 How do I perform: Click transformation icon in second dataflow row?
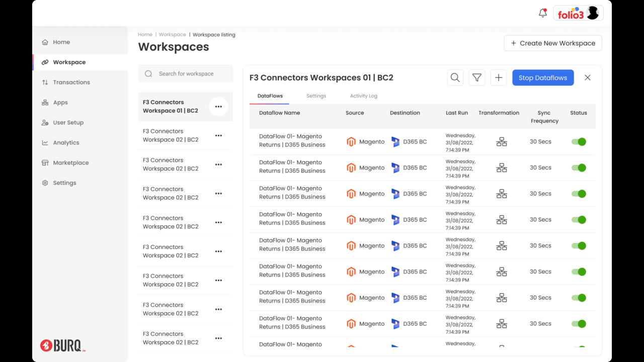[x=502, y=168]
